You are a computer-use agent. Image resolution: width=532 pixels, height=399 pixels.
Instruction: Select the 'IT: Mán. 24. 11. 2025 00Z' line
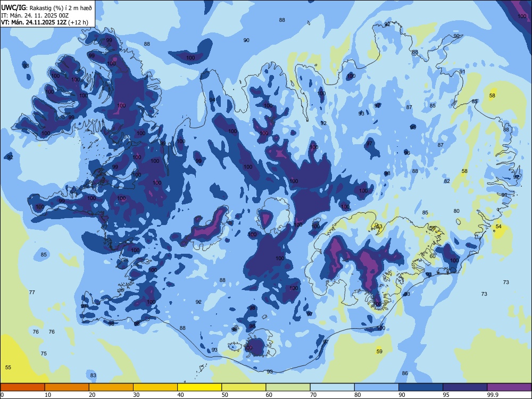35,15
